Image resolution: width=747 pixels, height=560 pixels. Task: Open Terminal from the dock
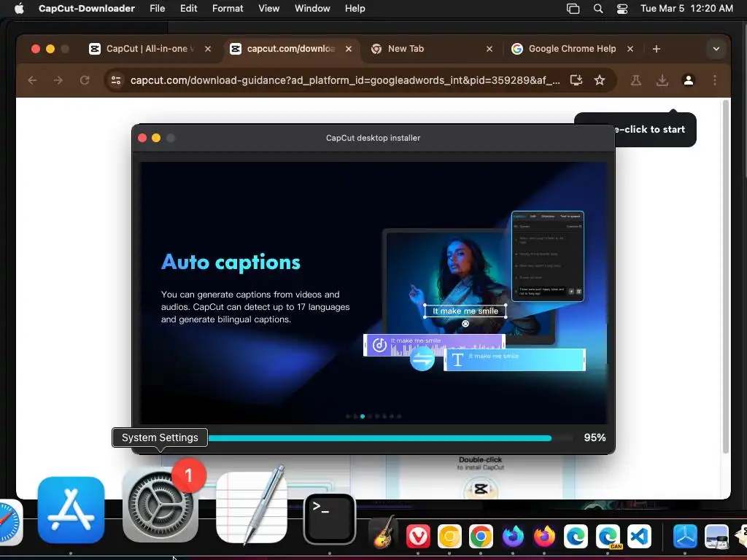pos(330,519)
